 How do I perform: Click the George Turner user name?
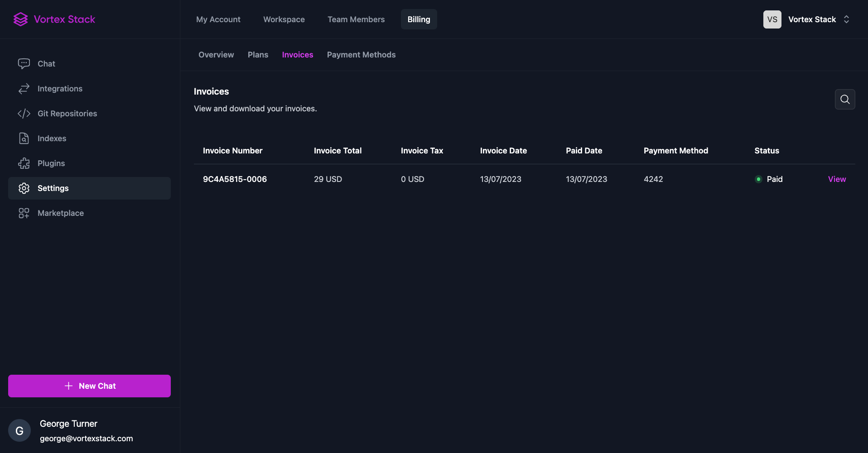tap(68, 424)
